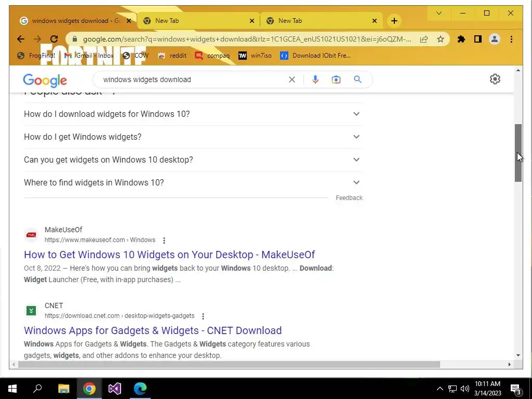This screenshot has height=399, width=532.
Task: Submit search with the magnifier icon
Action: [357, 79]
